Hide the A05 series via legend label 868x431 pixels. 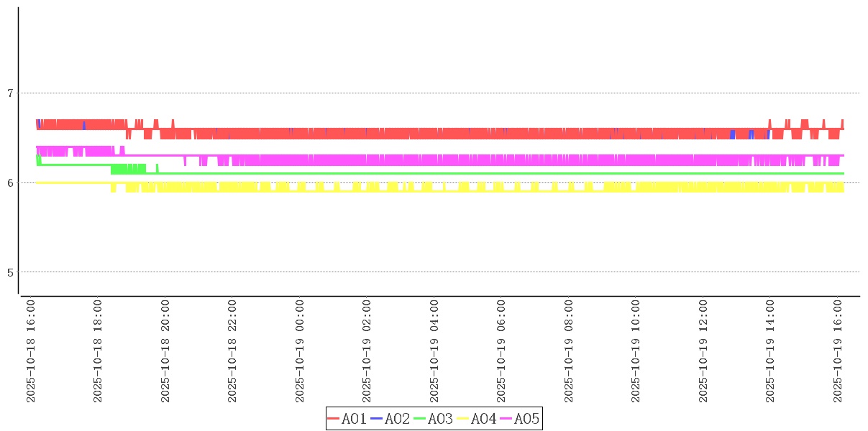(x=526, y=419)
